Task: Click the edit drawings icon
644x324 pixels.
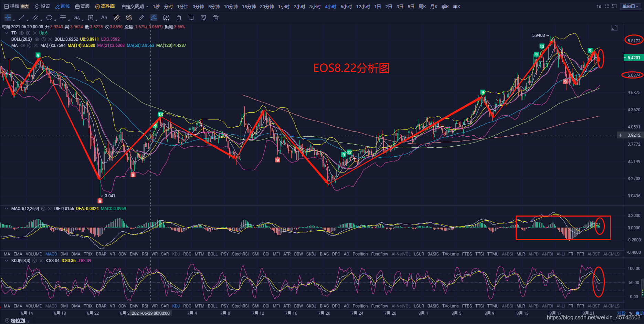Action: pos(203,18)
